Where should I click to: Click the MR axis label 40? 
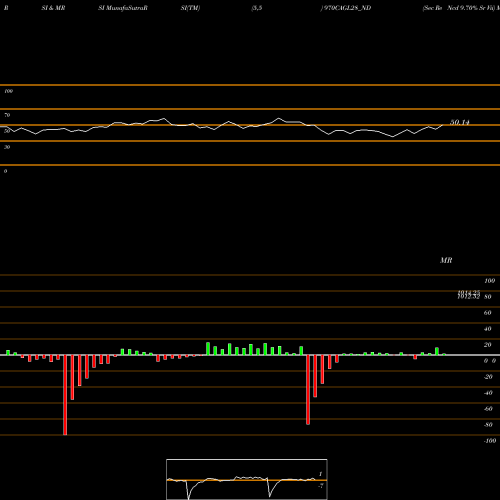tap(487, 329)
